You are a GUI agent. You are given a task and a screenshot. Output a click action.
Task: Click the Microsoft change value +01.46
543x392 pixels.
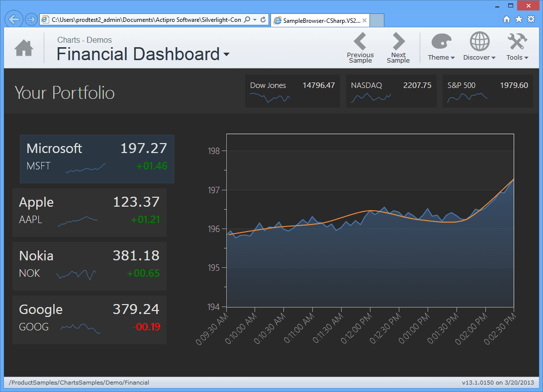tap(152, 166)
